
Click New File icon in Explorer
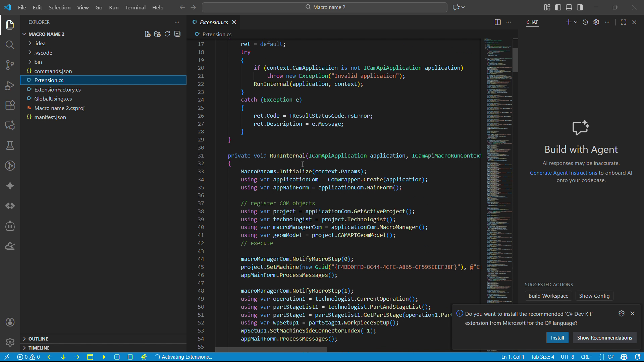148,34
